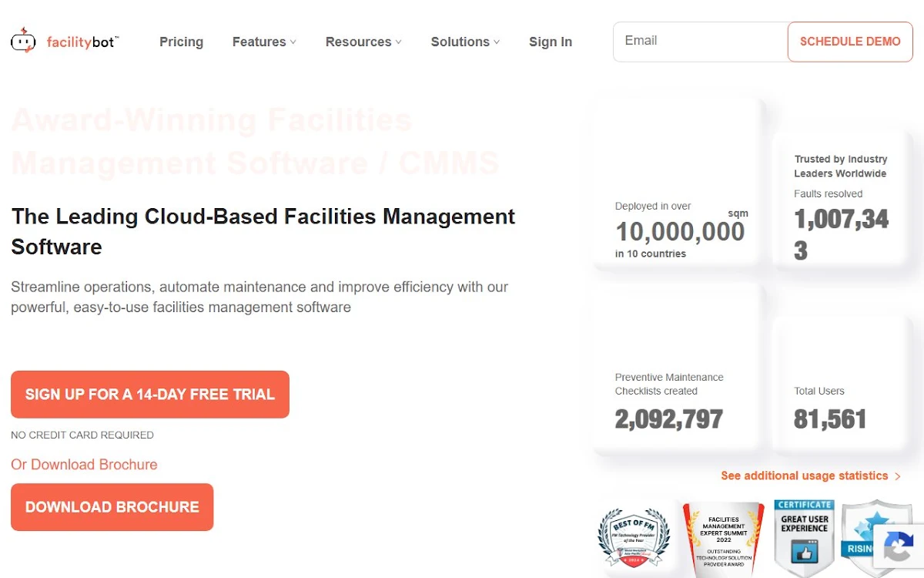Viewport: 924px width, 578px height.
Task: Click the Schedule Demo button
Action: click(850, 42)
